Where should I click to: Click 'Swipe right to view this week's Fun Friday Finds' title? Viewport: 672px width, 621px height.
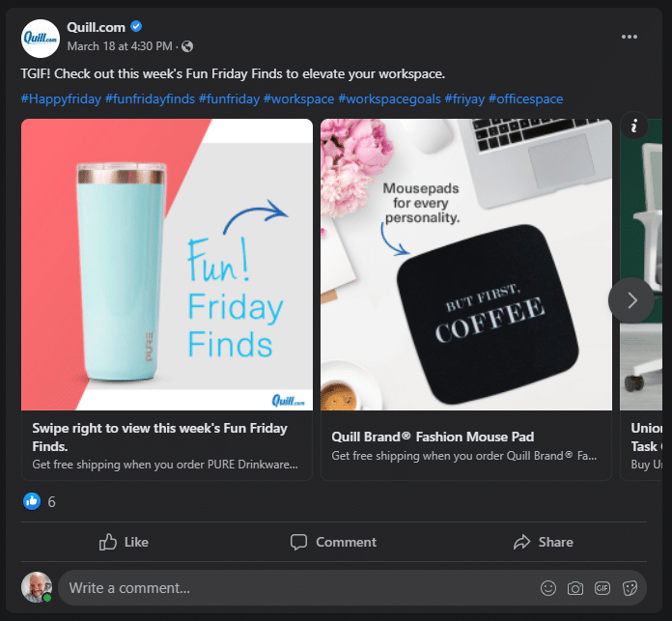pos(160,438)
